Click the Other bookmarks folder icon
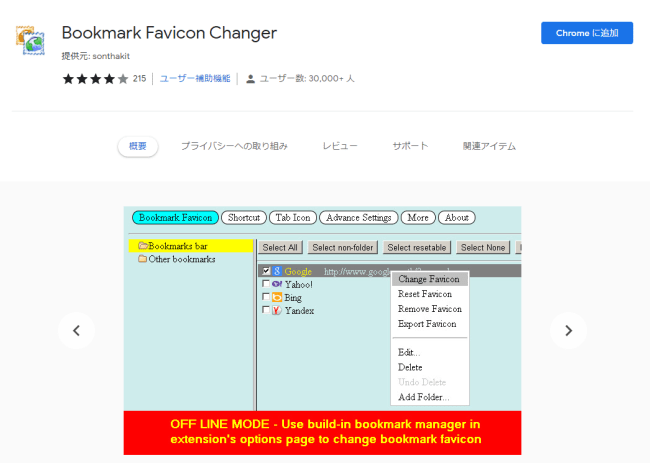 [143, 259]
